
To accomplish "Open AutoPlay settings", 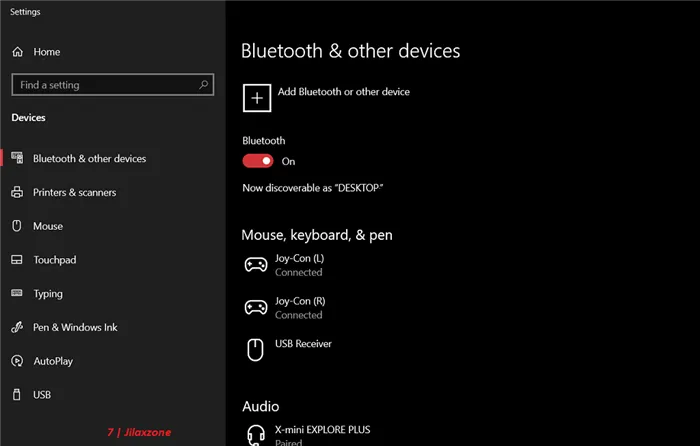I will point(53,361).
